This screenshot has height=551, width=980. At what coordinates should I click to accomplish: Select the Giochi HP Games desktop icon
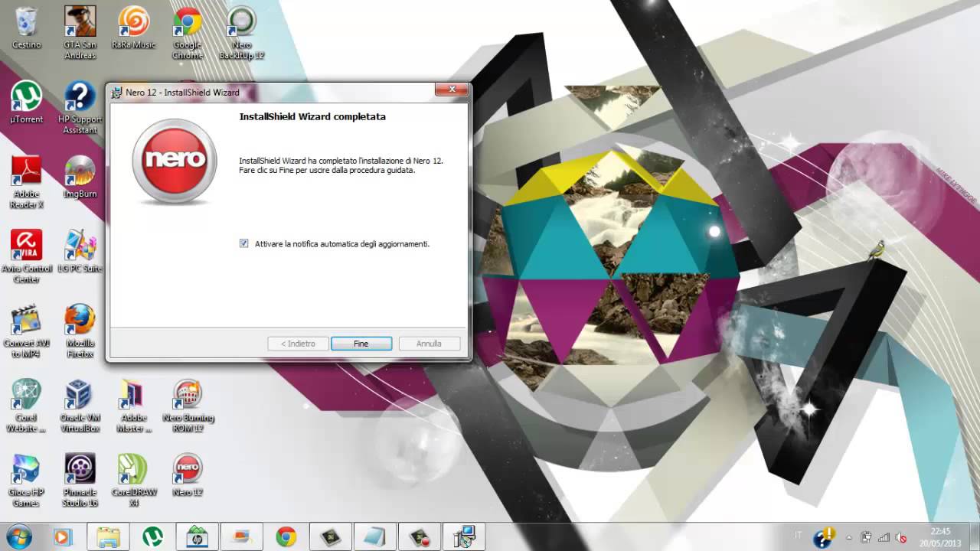pos(26,481)
